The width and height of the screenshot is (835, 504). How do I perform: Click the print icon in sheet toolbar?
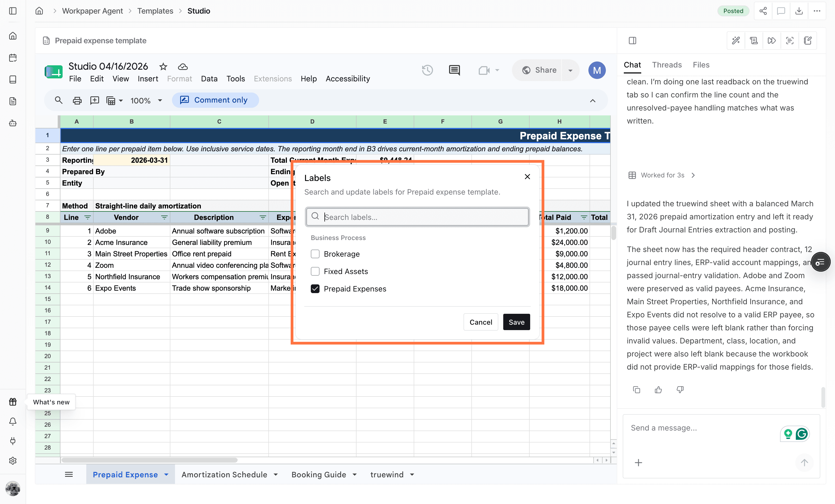click(x=77, y=100)
